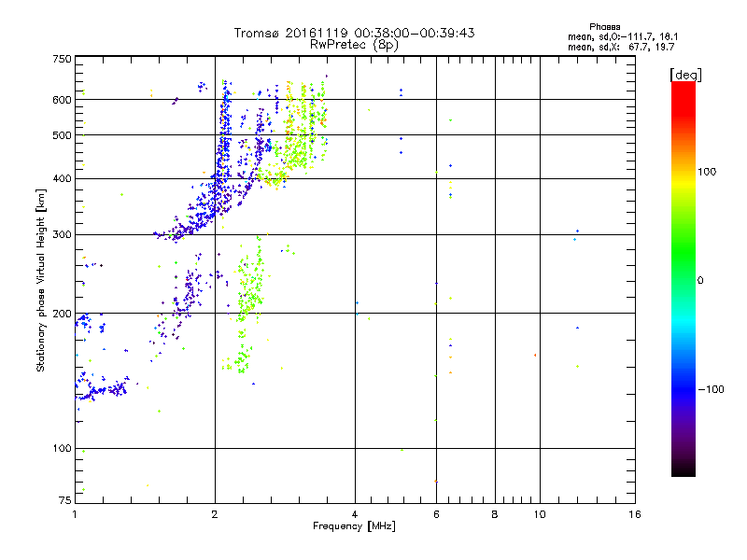Click colorbar tick label "-100"
Viewport: 747px width, 560px height.
[x=712, y=389]
